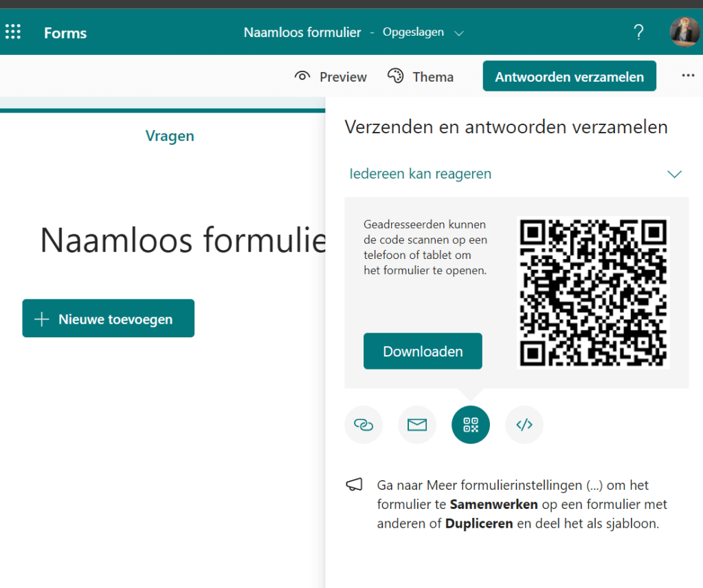Screen dimensions: 703x588
Task: Click the QR code image
Action: pos(592,293)
